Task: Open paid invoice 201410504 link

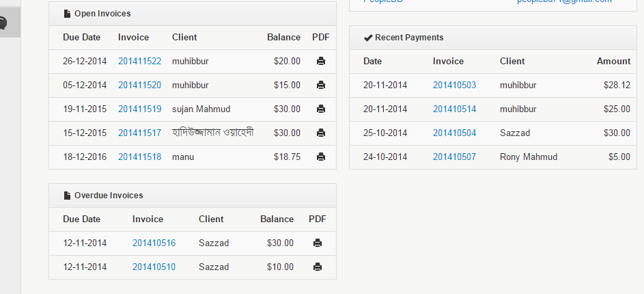Action: point(454,133)
